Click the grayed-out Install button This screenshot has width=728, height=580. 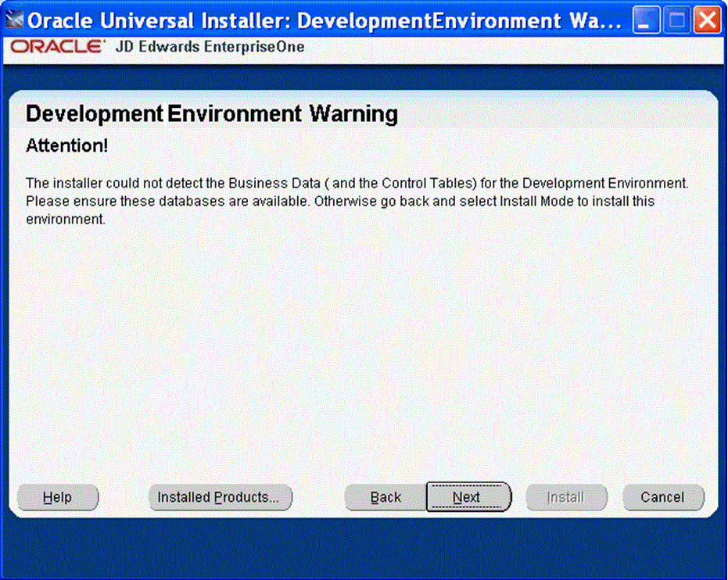click(566, 497)
